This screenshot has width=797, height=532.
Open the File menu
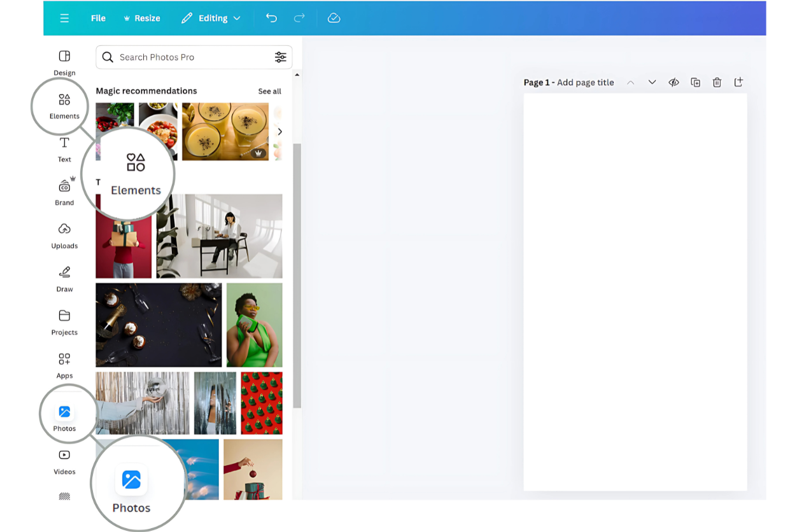coord(98,18)
